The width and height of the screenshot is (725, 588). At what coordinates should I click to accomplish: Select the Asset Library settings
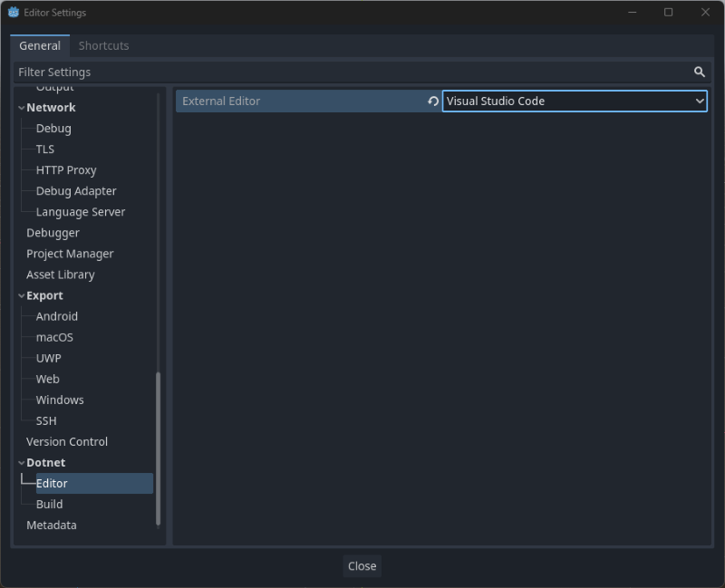point(60,274)
